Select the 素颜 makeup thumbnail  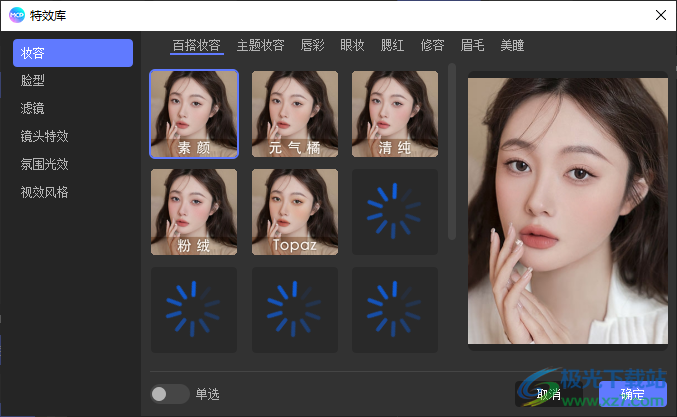194,114
